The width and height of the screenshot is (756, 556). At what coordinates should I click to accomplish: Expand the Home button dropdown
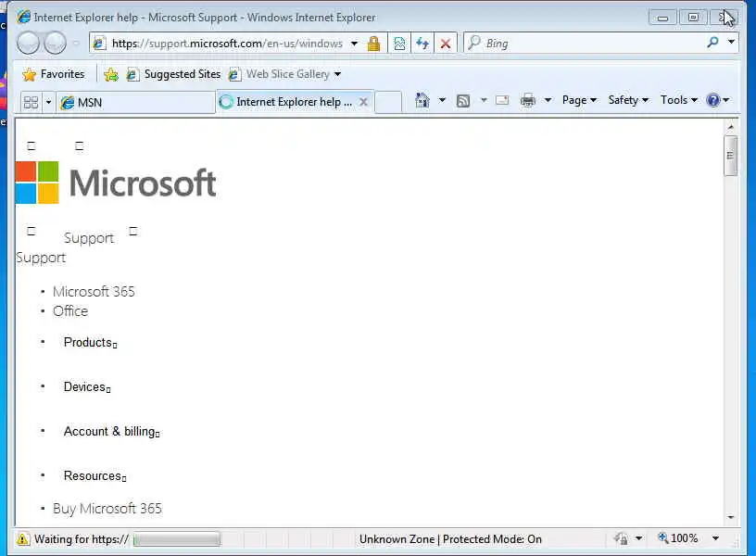pos(442,100)
